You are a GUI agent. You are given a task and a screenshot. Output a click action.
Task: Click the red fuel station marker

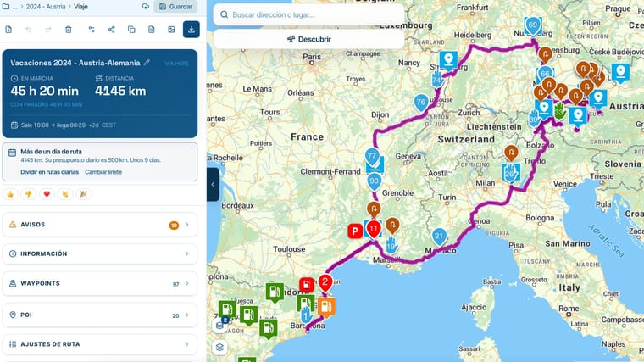pyautogui.click(x=307, y=285)
